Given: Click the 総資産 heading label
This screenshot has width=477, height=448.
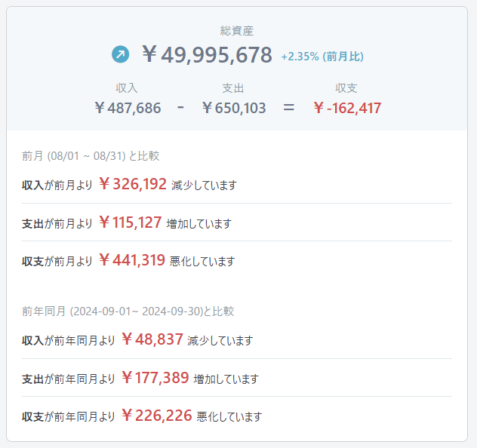Looking at the screenshot, I should tap(237, 31).
